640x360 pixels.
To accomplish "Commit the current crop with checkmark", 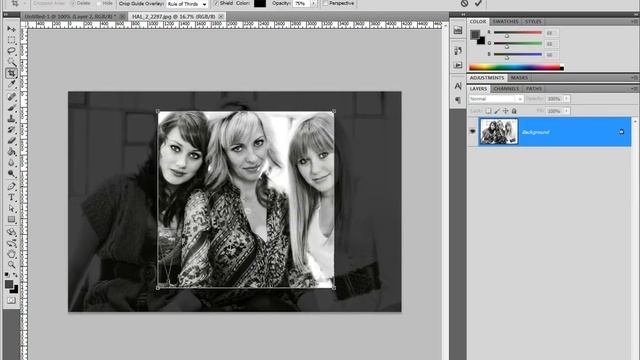I will (478, 3).
